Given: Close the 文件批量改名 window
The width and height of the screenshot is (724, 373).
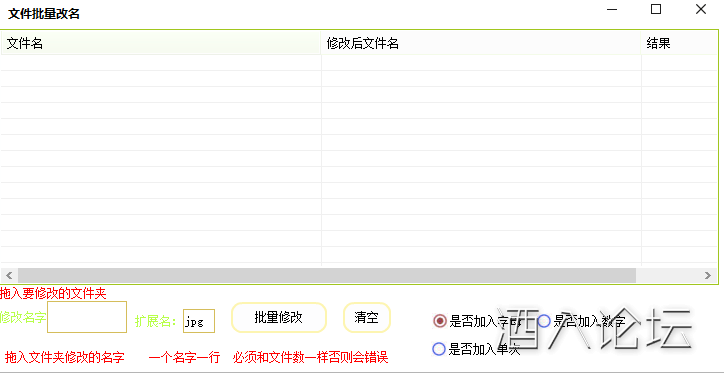Looking at the screenshot, I should [x=700, y=10].
